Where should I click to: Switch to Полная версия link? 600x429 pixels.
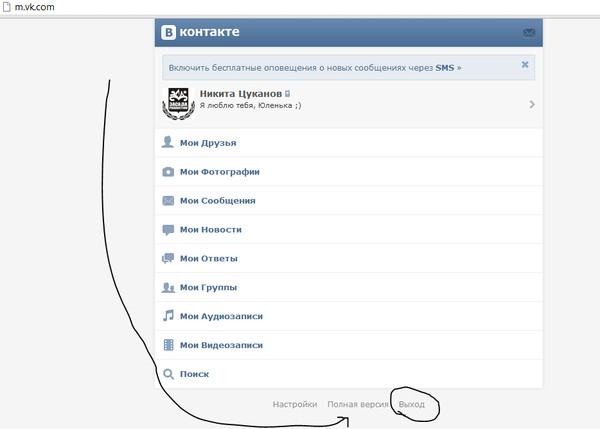pos(358,405)
